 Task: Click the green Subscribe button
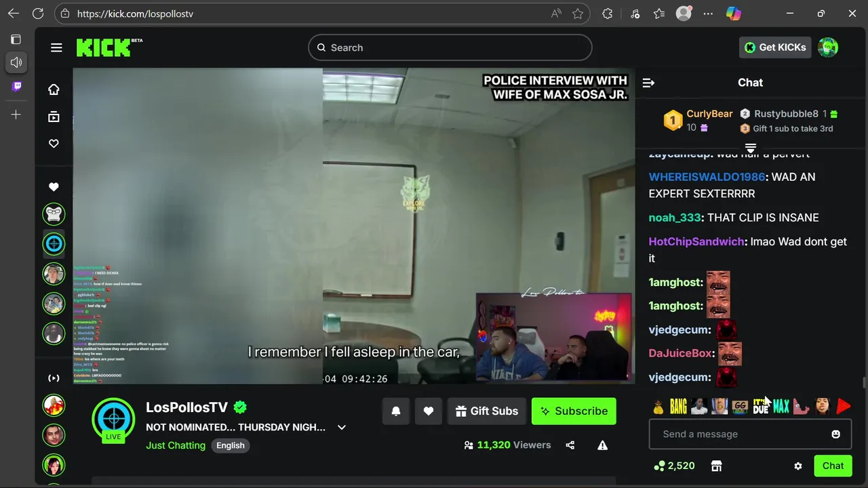574,411
